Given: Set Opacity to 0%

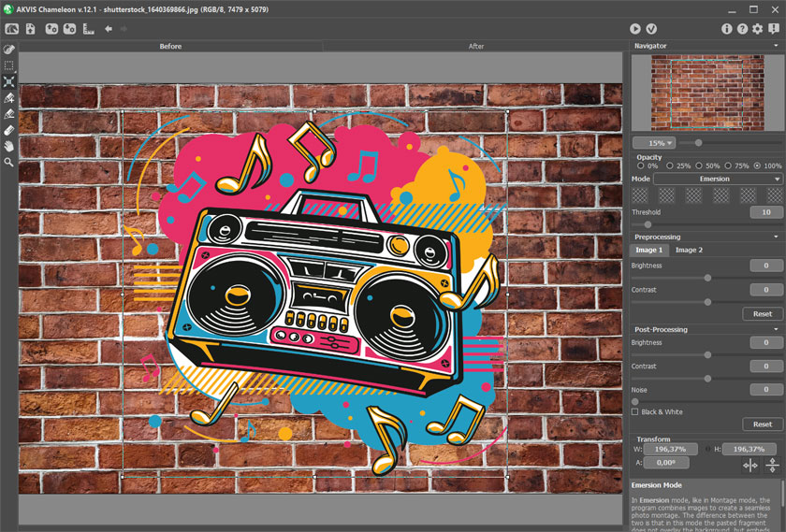Looking at the screenshot, I should tap(641, 165).
